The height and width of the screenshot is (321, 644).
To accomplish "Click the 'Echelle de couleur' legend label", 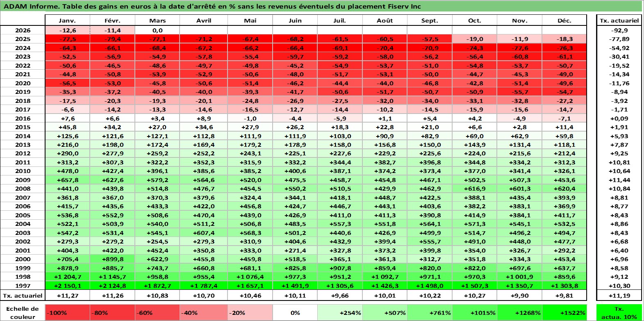I will coord(23,312).
